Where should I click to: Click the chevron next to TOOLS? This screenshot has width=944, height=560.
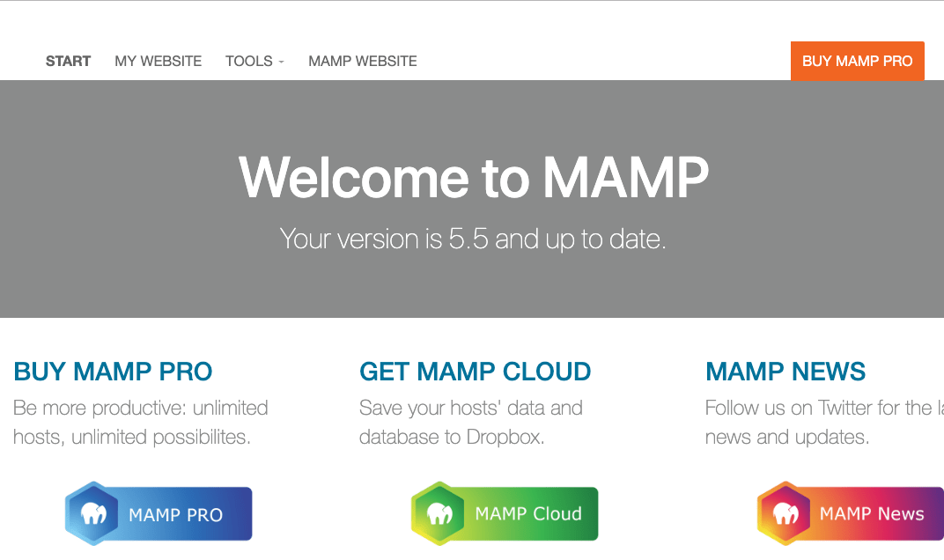pyautogui.click(x=280, y=63)
